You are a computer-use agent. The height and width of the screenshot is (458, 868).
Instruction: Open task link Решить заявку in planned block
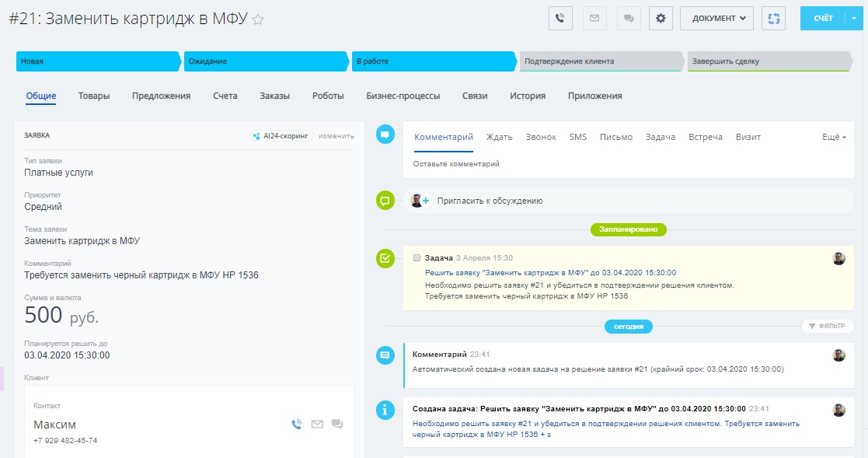point(550,273)
